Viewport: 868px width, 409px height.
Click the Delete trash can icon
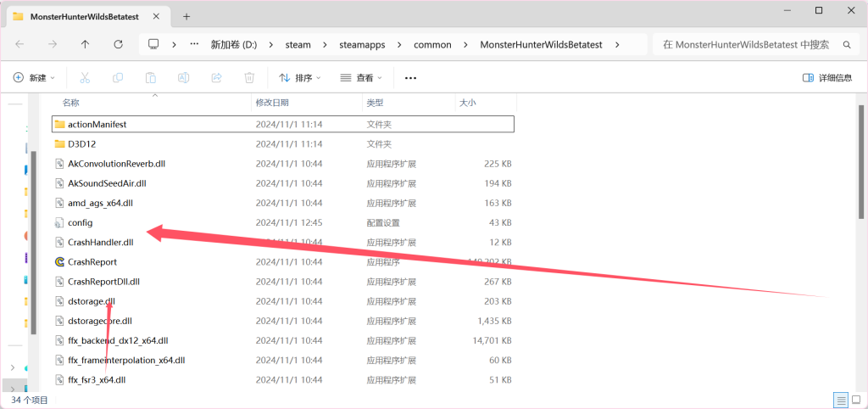tap(250, 77)
